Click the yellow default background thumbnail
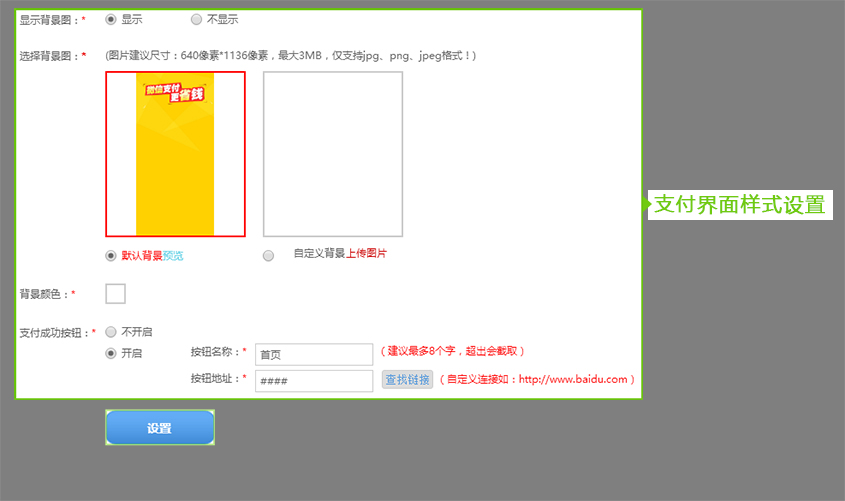The image size is (845, 501). 175,154
